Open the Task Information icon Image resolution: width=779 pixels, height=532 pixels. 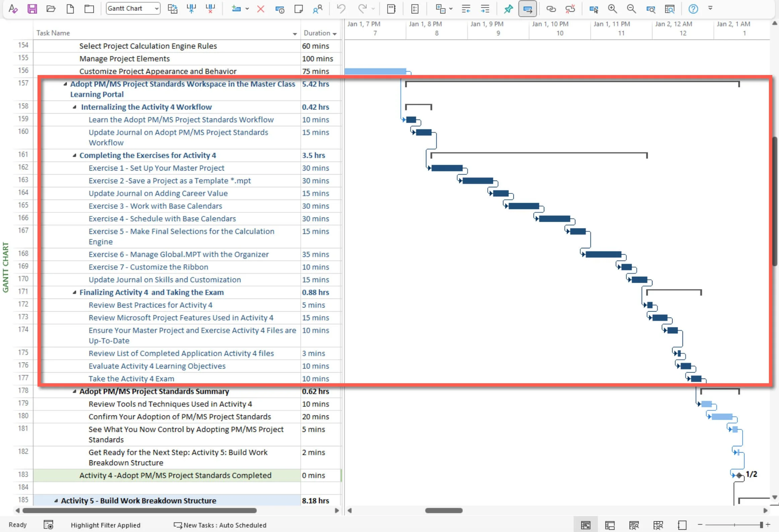pyautogui.click(x=280, y=9)
